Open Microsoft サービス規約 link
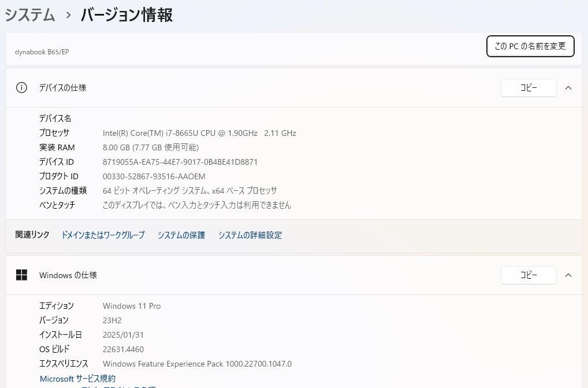Screen dimensions: 588x388 pyautogui.click(x=77, y=378)
